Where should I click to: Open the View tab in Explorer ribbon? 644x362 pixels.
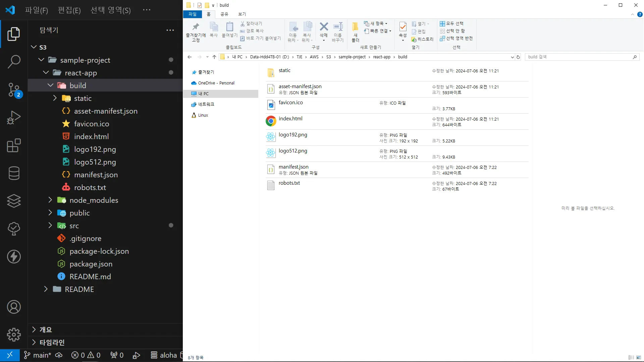(x=242, y=14)
